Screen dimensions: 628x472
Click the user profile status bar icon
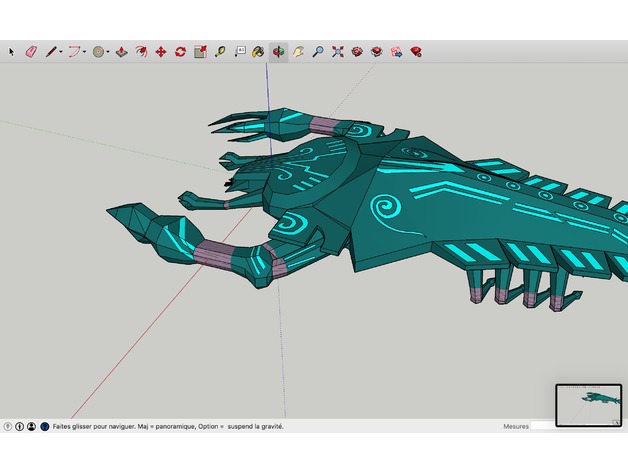click(32, 426)
